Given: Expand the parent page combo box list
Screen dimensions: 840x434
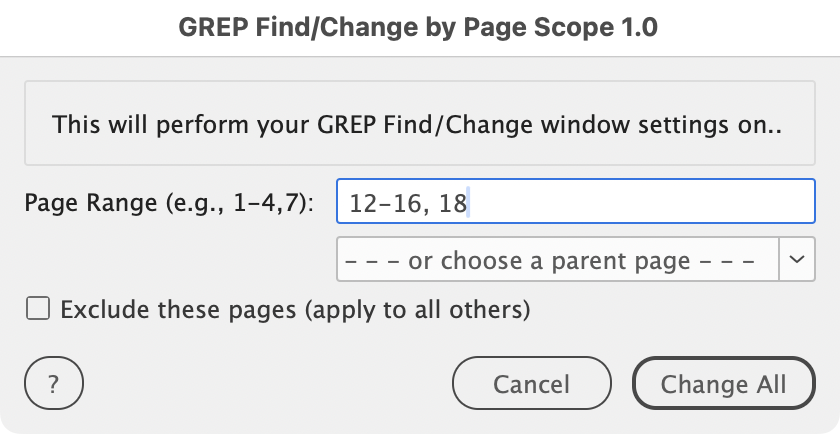Looking at the screenshot, I should 796,259.
